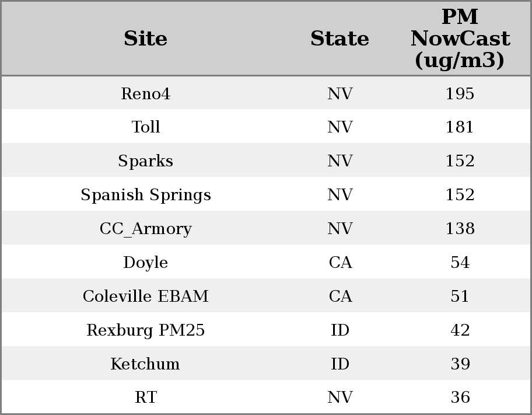Select the RT site cell

145,397
